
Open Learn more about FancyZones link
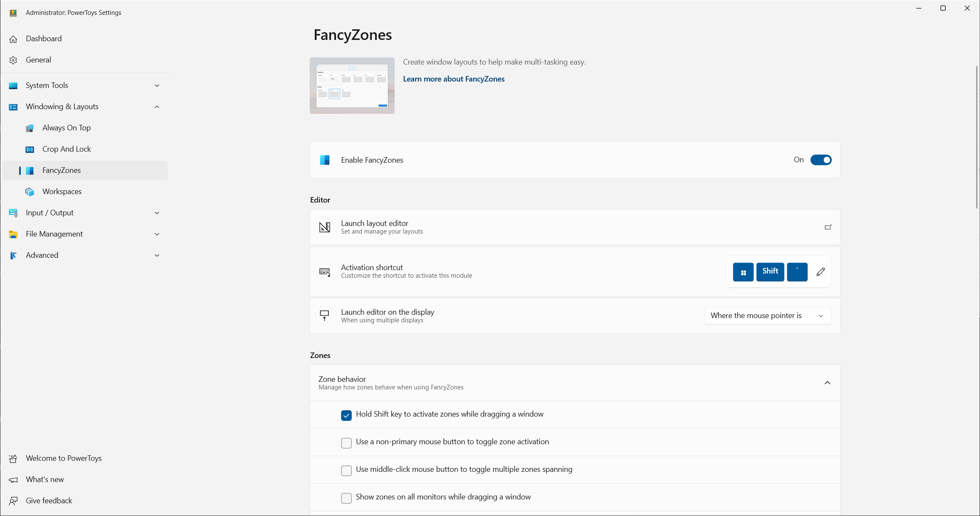click(453, 79)
